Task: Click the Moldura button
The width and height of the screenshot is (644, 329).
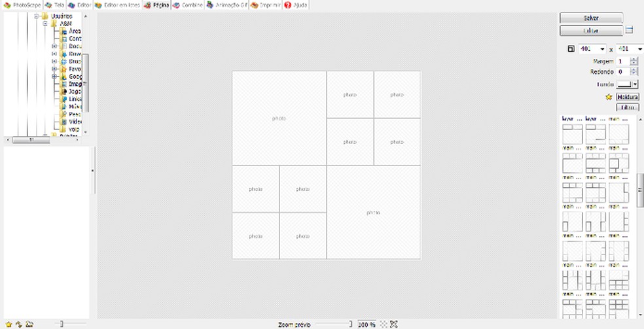Action: 628,97
